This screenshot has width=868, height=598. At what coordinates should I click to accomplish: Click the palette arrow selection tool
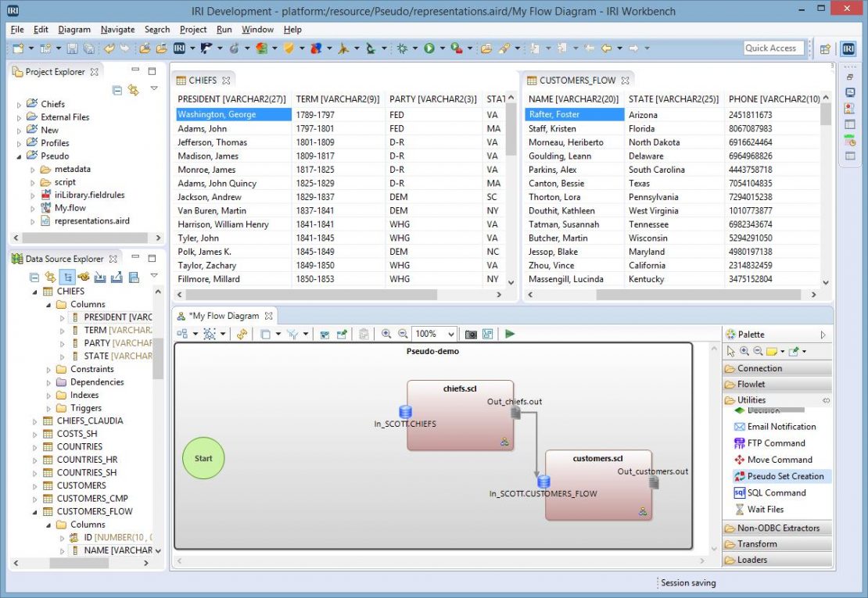point(730,351)
